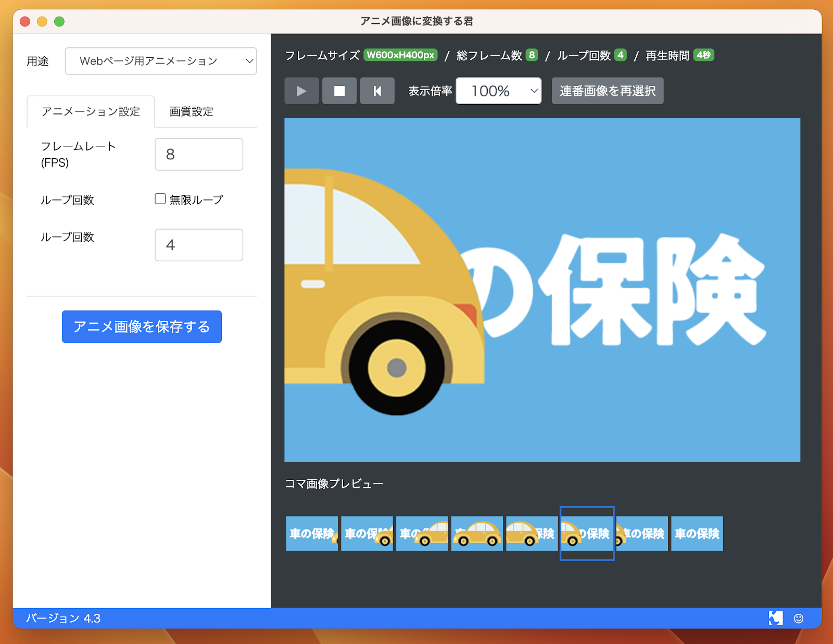Open the 用途 dropdown
The height and width of the screenshot is (644, 833).
(161, 61)
